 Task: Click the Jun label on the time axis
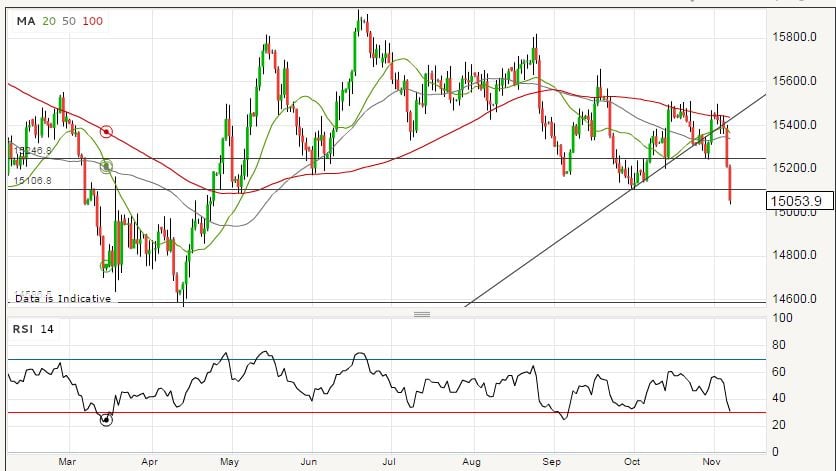point(309,462)
